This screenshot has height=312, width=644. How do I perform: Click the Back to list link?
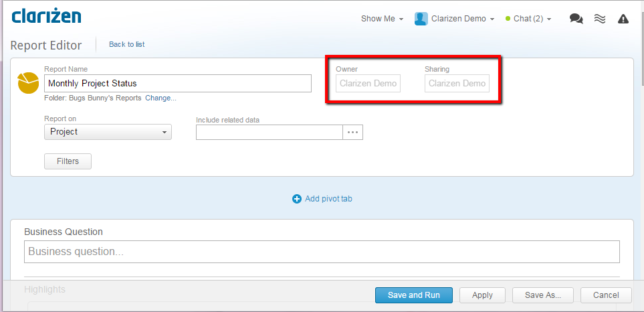click(126, 44)
